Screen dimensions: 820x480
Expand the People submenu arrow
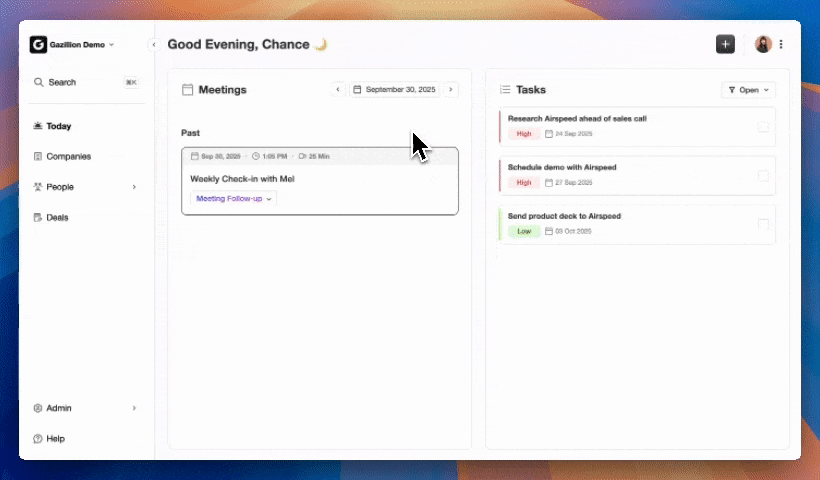click(134, 187)
